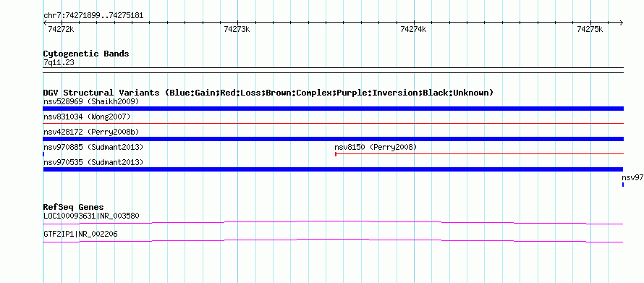Click the 74274k ruler tick label

pos(414,29)
